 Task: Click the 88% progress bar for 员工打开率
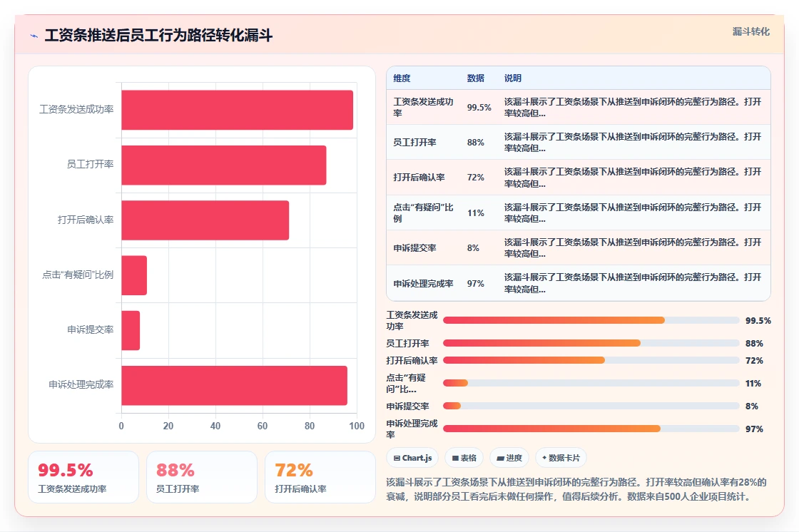591,343
